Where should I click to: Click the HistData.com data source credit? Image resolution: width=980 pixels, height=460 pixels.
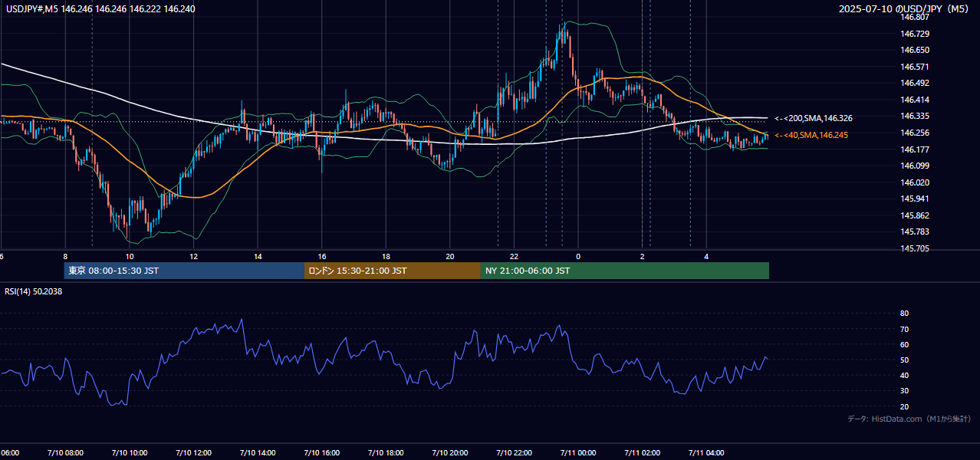(x=909, y=419)
